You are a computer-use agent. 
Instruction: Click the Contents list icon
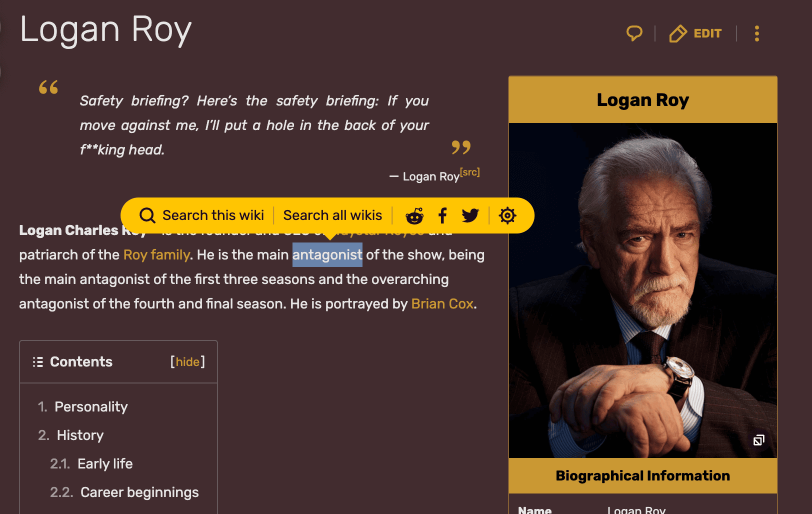pyautogui.click(x=37, y=362)
